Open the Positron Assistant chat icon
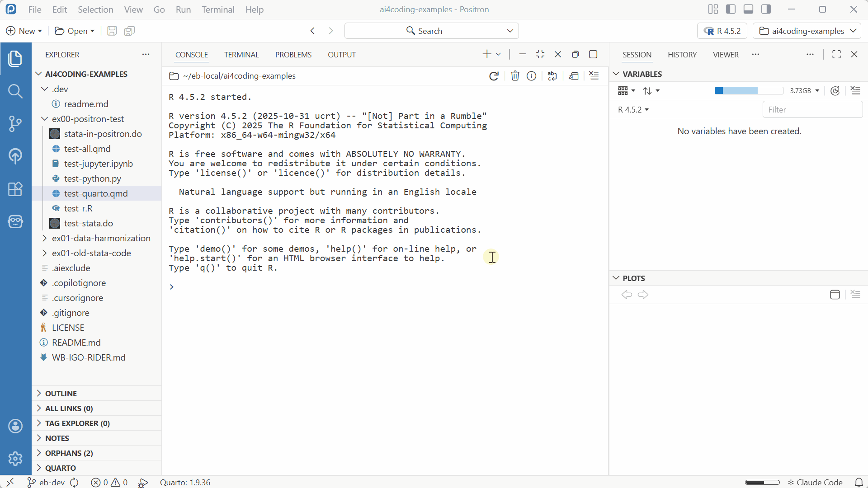Viewport: 868px width, 488px height. coord(15,221)
